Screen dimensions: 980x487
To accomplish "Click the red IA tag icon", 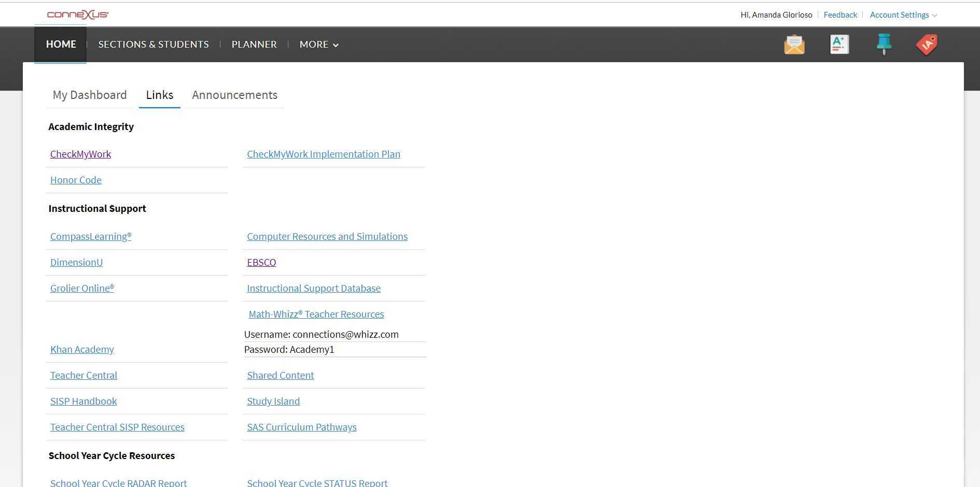I will [926, 44].
